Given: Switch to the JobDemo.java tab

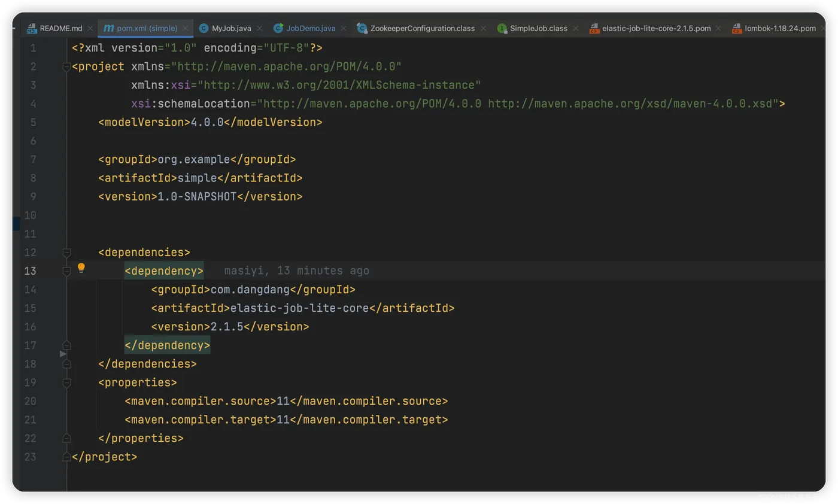Looking at the screenshot, I should [311, 28].
